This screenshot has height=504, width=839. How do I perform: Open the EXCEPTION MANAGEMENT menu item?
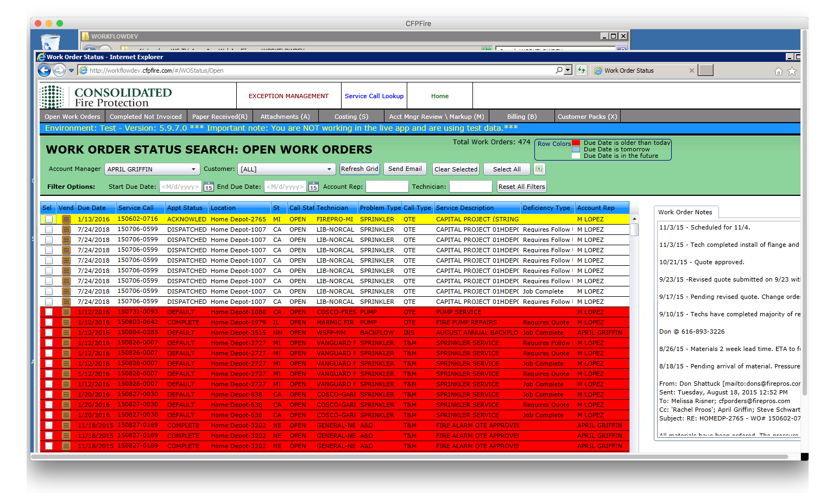[x=288, y=96]
